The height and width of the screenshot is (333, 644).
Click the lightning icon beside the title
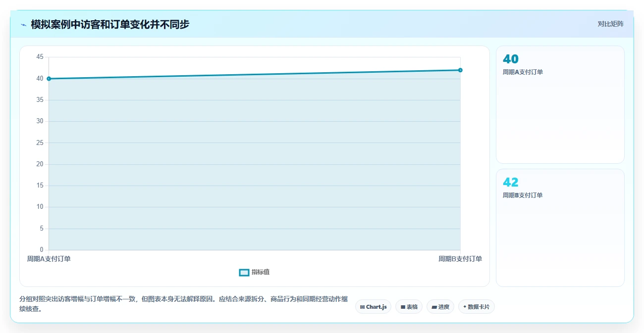tap(23, 24)
